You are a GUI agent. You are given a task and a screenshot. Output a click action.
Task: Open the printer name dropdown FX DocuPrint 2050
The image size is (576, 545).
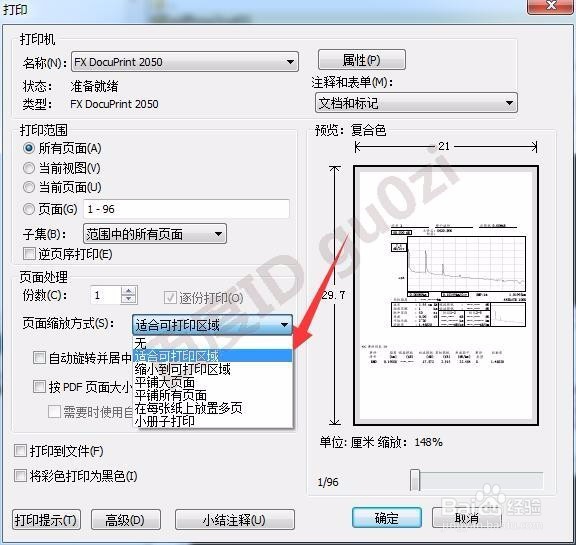click(184, 62)
